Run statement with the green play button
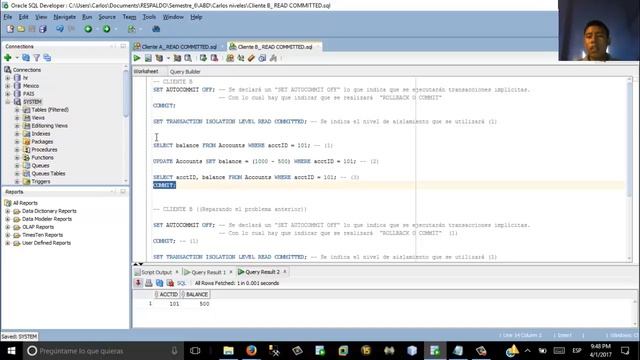Screen dimensions: 640x360 point(137,58)
